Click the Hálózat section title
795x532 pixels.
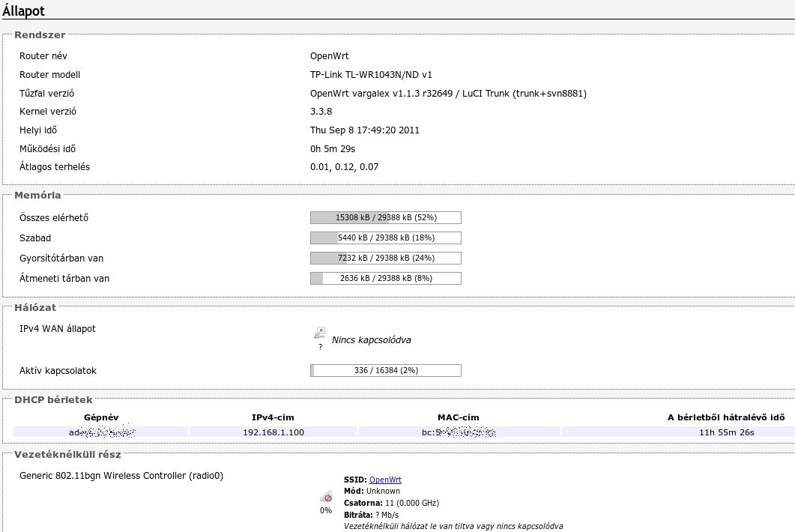35,307
